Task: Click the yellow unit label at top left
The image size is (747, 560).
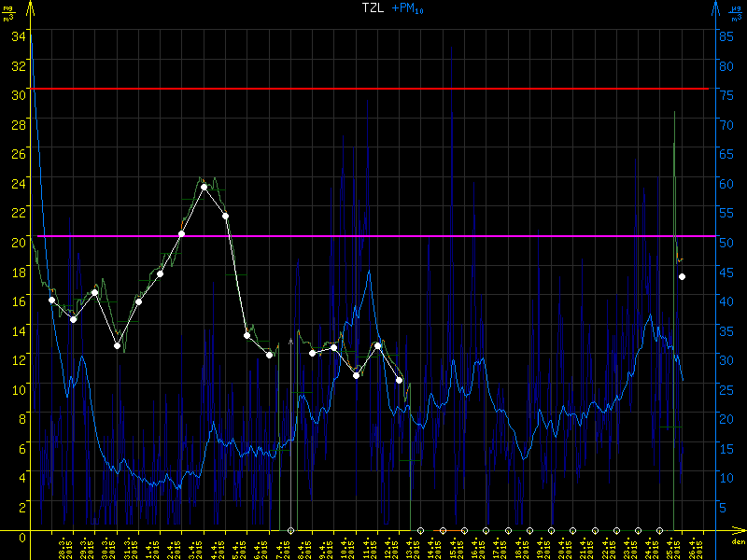Action: [10, 12]
